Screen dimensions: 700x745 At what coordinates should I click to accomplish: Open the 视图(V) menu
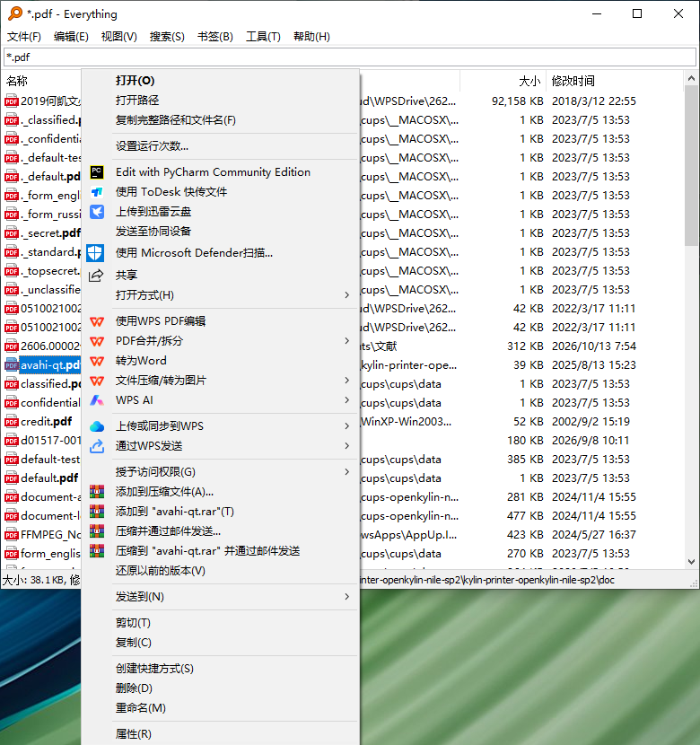(119, 37)
